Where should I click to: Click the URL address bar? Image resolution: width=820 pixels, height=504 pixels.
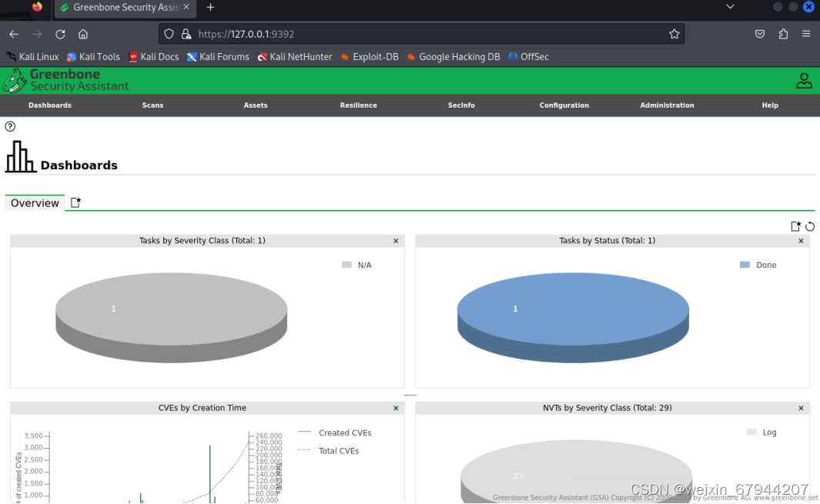[x=421, y=34]
